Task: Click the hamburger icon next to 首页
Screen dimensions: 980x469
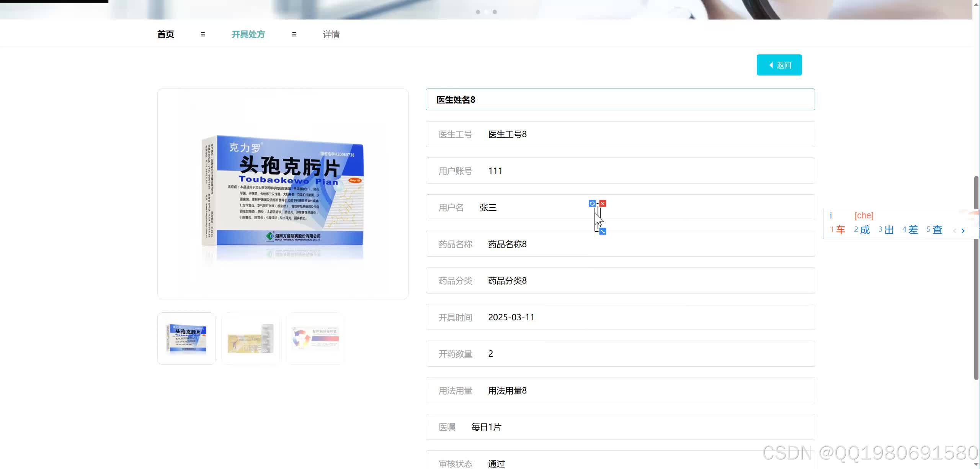Action: click(x=203, y=34)
